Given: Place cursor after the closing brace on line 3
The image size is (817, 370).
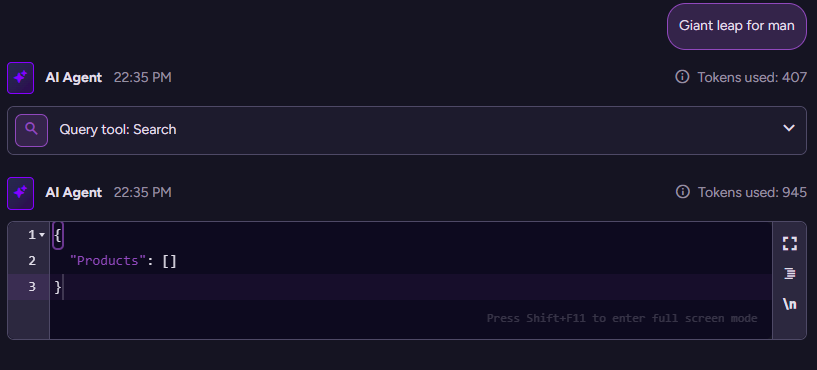Looking at the screenshot, I should point(63,287).
